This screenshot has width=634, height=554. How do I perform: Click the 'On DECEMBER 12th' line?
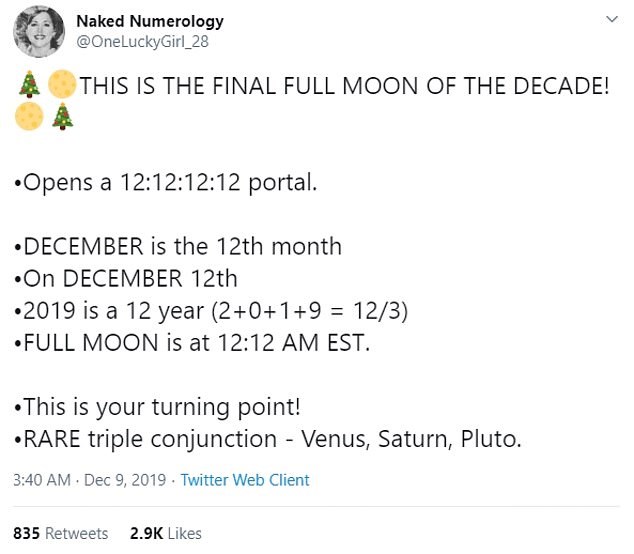(126, 279)
